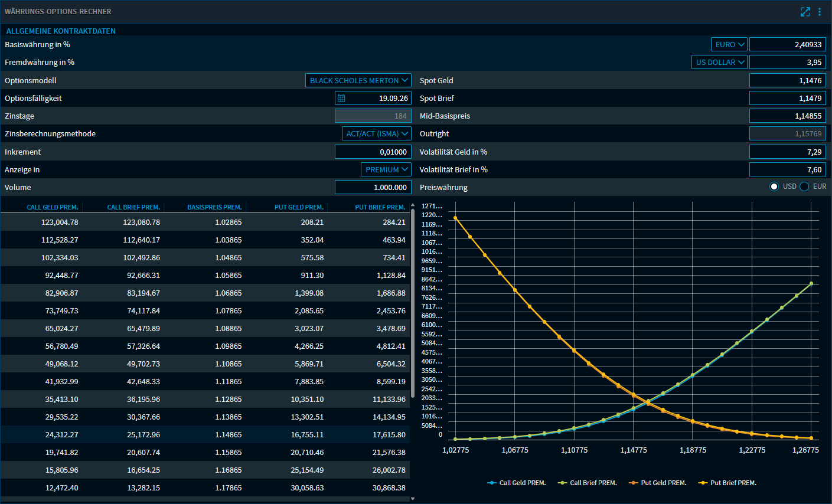Click the Volume input field
Screen dimensions: 832x504
(x=373, y=187)
